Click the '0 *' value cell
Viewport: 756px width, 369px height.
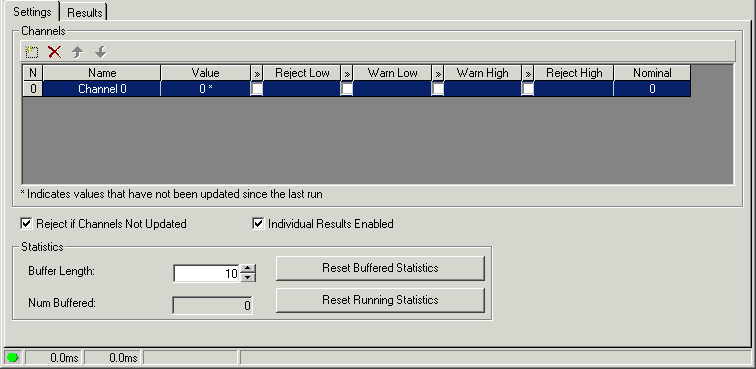205,89
